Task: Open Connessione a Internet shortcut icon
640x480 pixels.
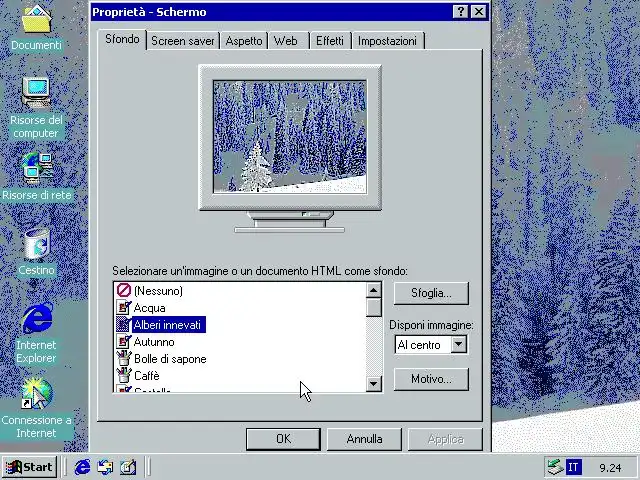Action: tap(36, 394)
